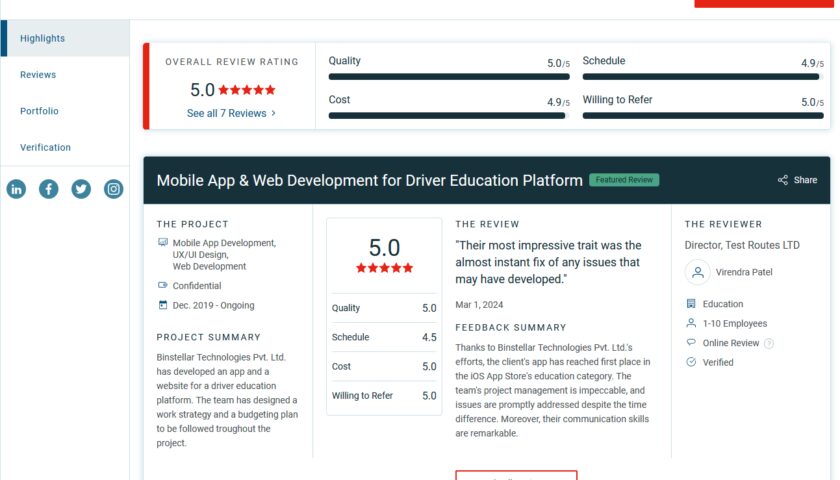840x480 pixels.
Task: Click See all 7 Reviews link
Action: 226,113
